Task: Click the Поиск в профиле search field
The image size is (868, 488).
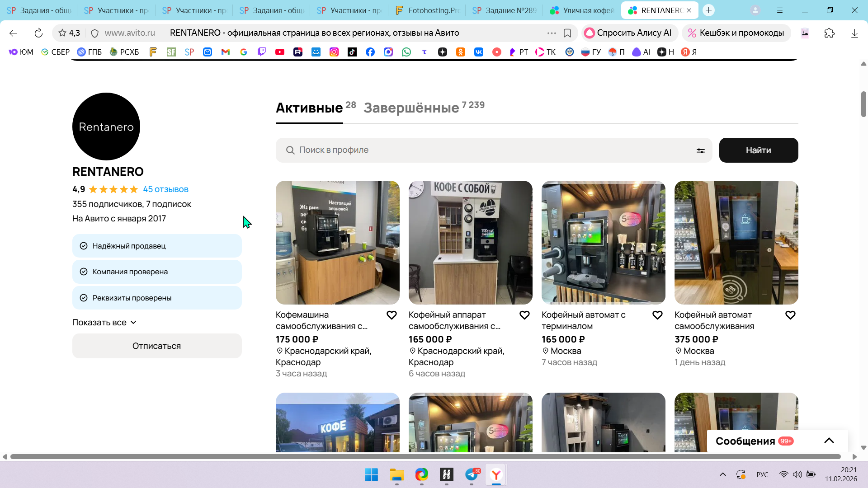Action: coord(488,150)
